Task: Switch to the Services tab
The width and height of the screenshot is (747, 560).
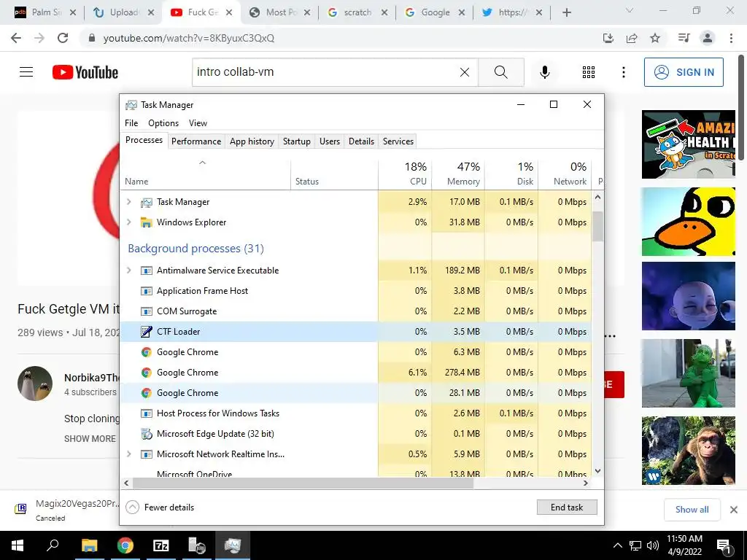Action: [x=398, y=141]
